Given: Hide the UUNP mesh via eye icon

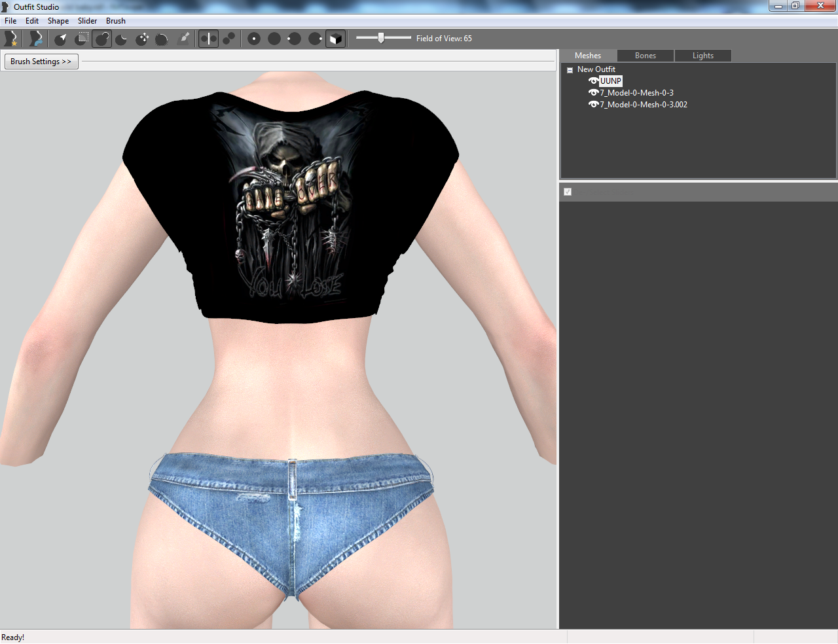Looking at the screenshot, I should coord(593,81).
